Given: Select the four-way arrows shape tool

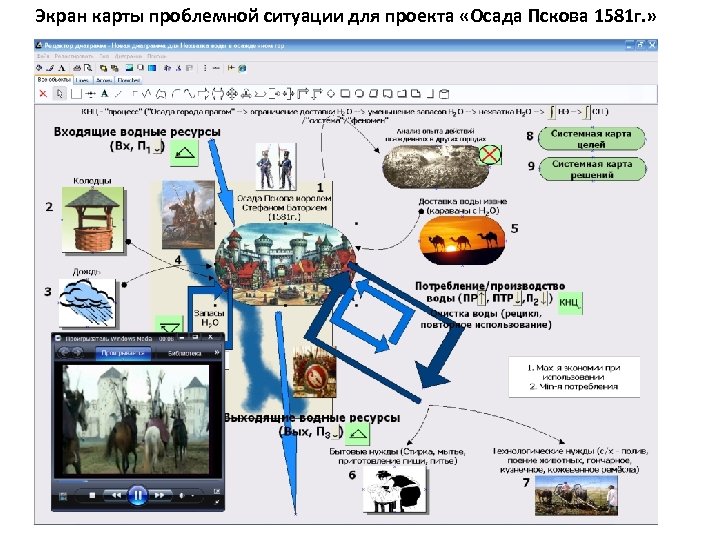Looking at the screenshot, I should [x=232, y=94].
